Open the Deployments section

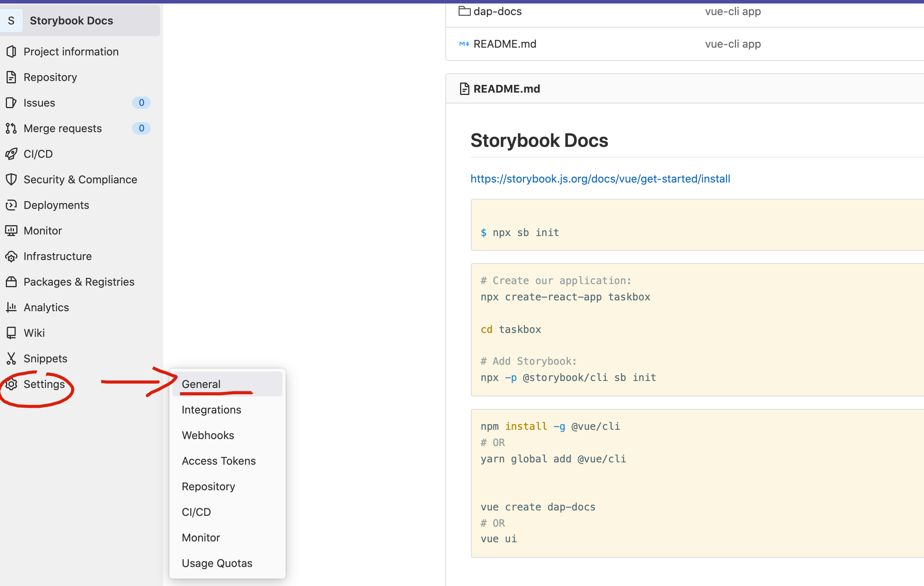(56, 205)
